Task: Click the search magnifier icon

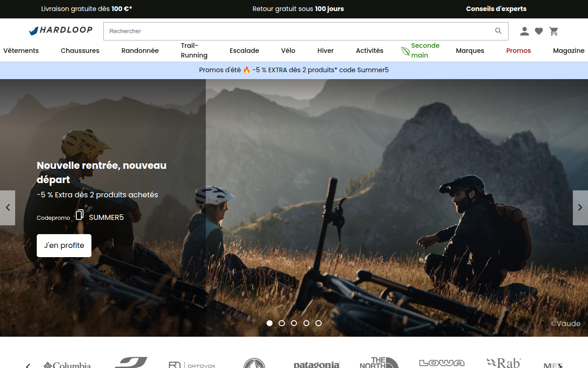Action: tap(498, 31)
